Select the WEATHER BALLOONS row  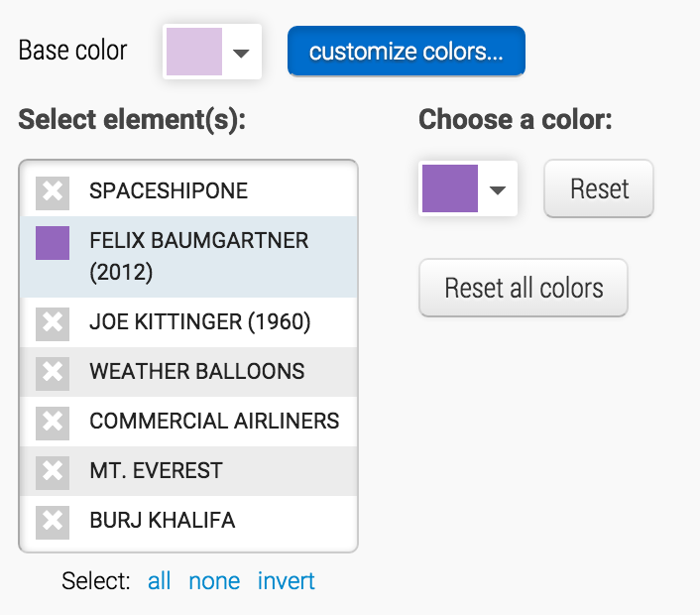coord(188,372)
